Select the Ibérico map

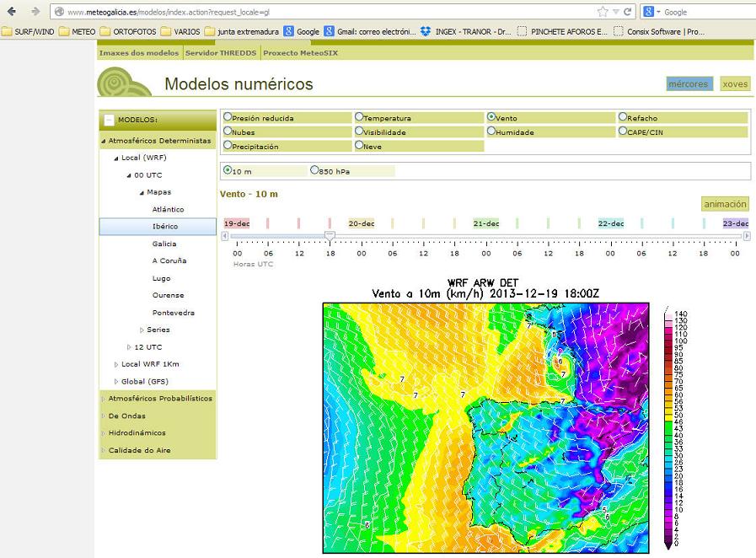pos(158,226)
